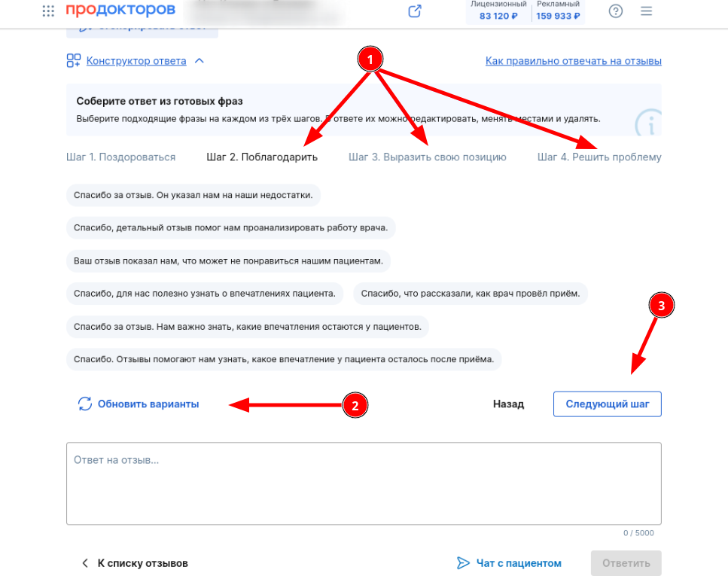Click into the Ответ на отзыв text field

click(364, 483)
